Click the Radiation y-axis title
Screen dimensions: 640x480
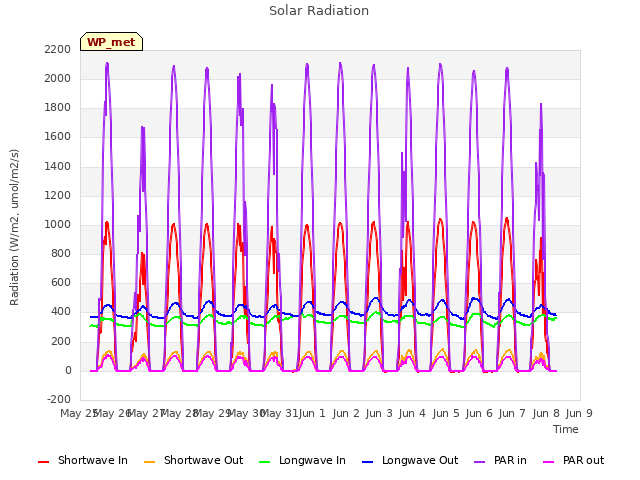click(x=14, y=227)
